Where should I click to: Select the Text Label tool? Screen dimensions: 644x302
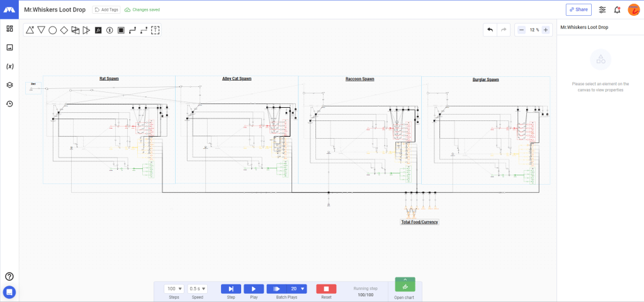pos(155,30)
